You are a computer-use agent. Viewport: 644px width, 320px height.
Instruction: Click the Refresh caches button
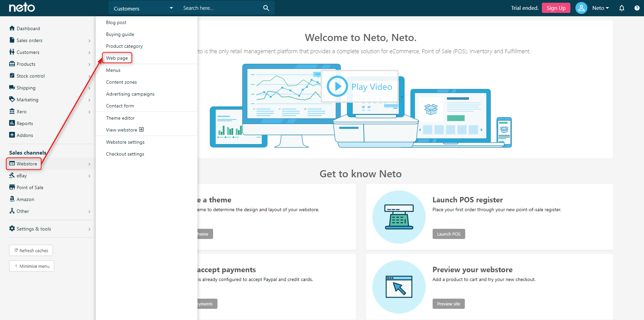[x=31, y=251]
